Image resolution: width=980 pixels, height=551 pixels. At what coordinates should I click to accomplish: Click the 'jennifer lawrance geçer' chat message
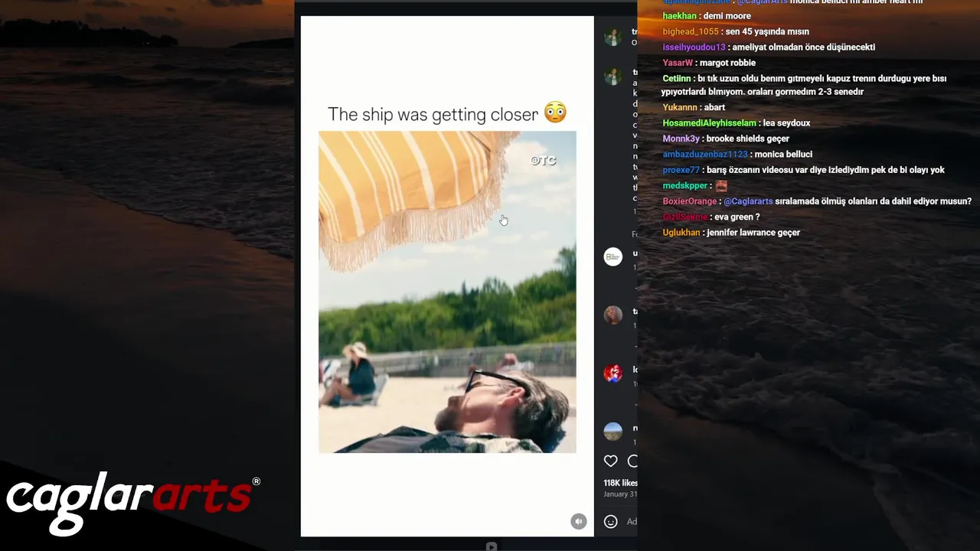(753, 233)
